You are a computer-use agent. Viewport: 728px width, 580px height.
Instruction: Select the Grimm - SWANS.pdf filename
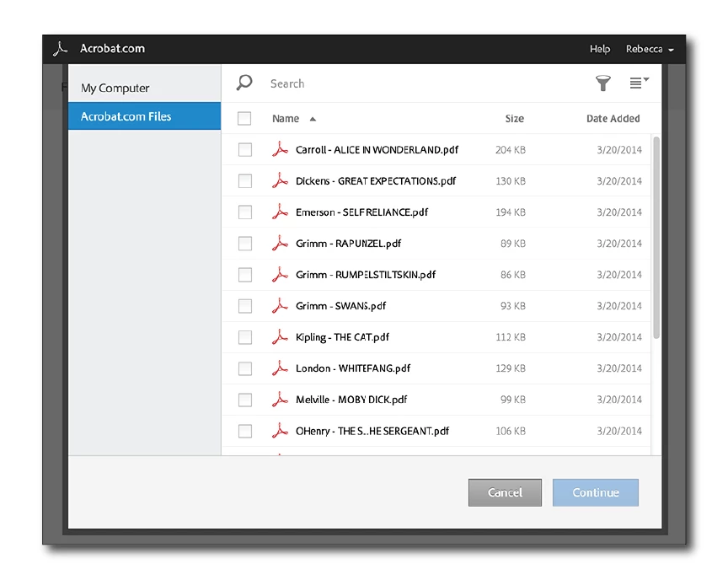[x=340, y=305]
